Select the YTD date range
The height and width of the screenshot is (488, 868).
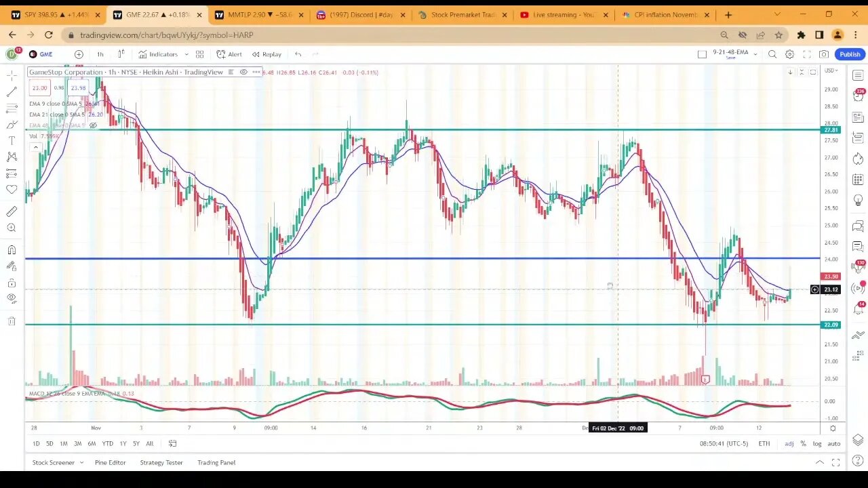107,443
